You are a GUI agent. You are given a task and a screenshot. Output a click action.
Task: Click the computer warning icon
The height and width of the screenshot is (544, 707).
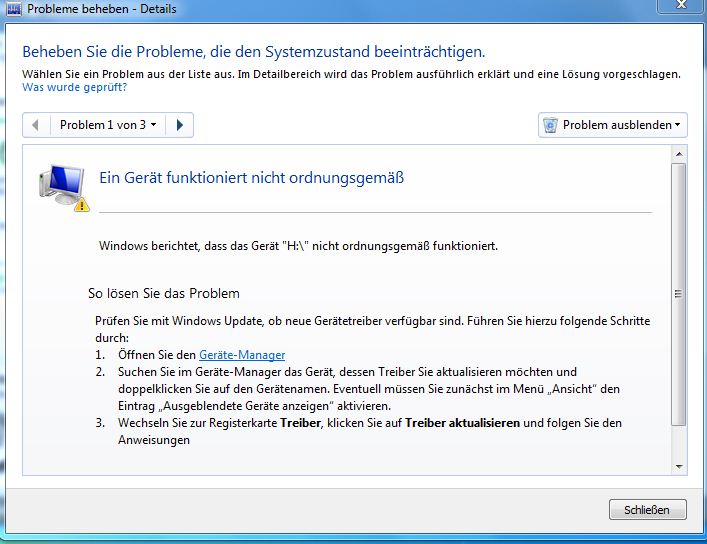[x=64, y=187]
